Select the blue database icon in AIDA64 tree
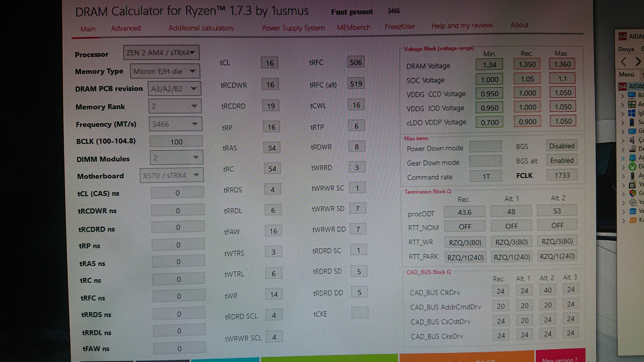 (633, 211)
